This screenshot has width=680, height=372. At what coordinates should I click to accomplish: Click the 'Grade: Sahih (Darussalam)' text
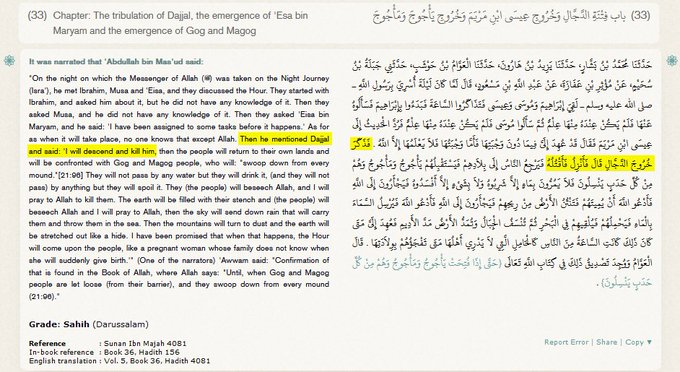pos(88,324)
